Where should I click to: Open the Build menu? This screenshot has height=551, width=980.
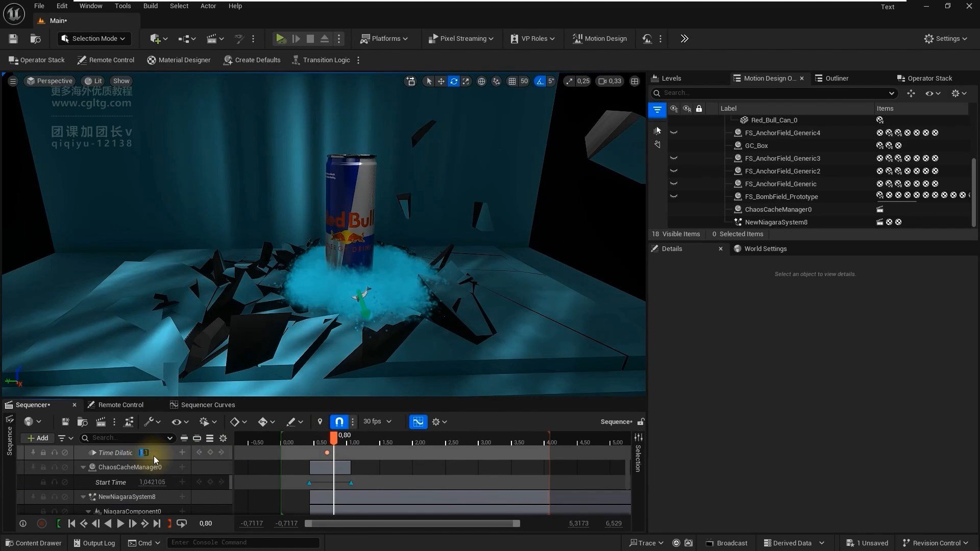[151, 6]
